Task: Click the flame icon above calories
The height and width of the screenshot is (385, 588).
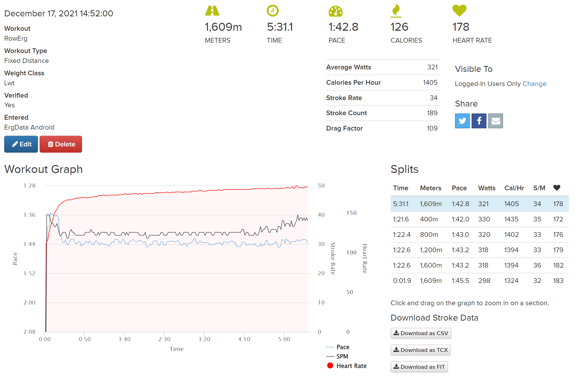Action: [x=396, y=11]
